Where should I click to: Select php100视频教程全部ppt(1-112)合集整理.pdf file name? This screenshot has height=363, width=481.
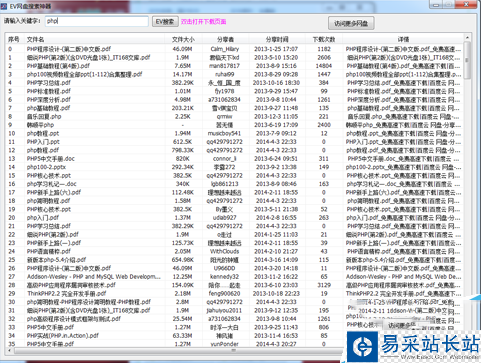[84, 74]
